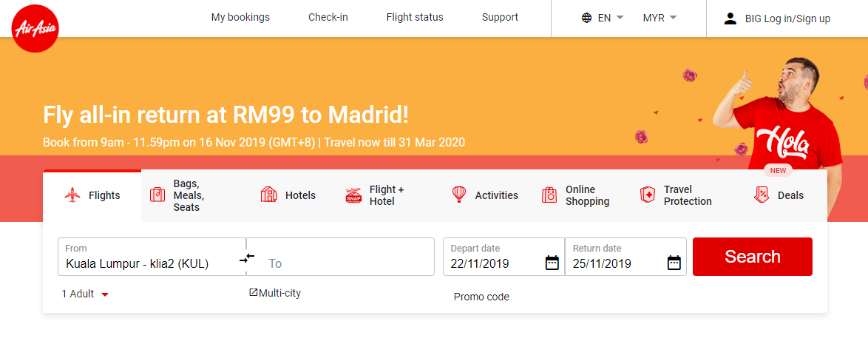The image size is (868, 344).
Task: Click the AirAsia logo
Action: pos(35,27)
